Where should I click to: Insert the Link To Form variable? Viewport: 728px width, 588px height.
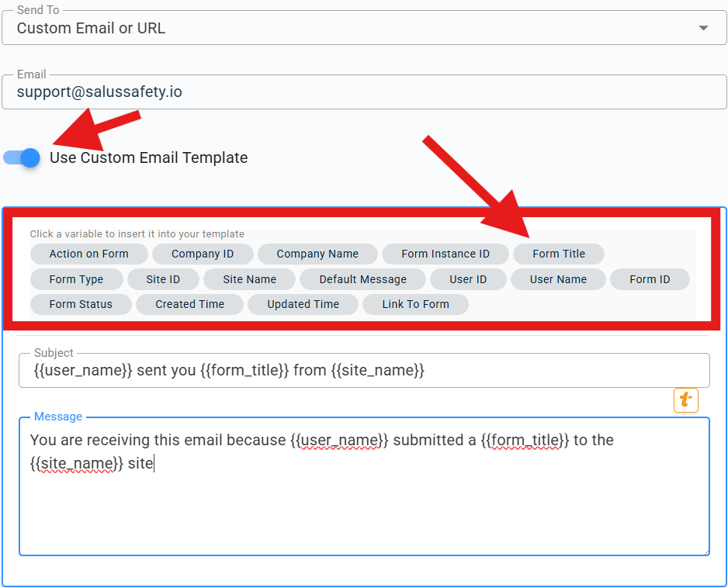pos(415,304)
